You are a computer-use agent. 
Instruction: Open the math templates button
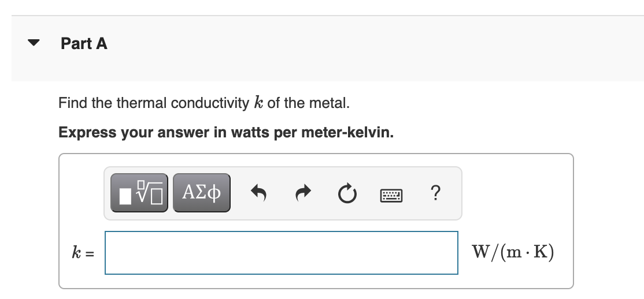pos(139,193)
